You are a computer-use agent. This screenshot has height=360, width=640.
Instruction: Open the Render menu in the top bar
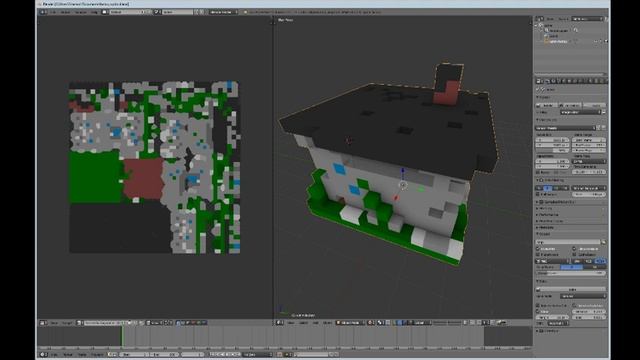pos(65,12)
